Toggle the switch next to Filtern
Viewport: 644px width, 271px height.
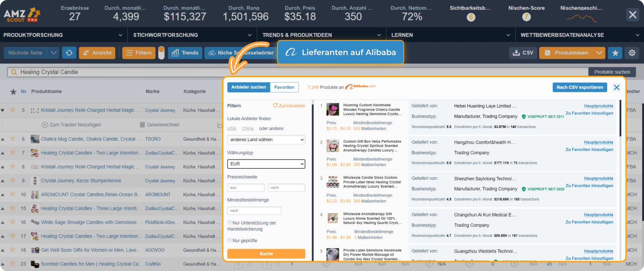click(x=161, y=53)
